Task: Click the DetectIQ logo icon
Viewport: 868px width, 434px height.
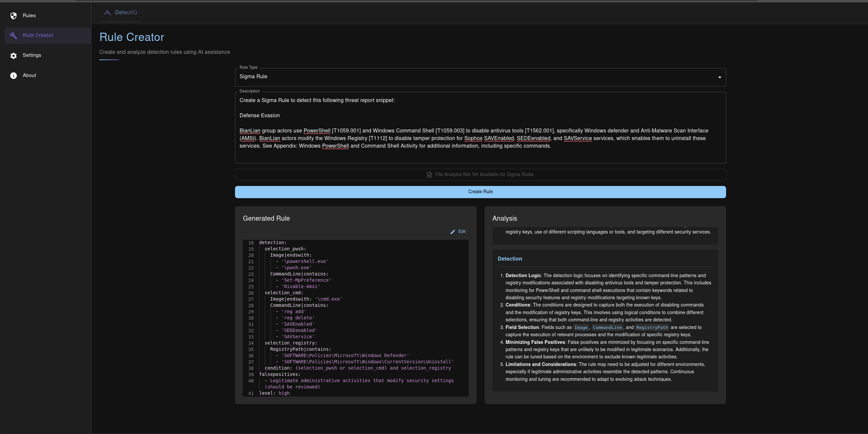Action: point(107,13)
